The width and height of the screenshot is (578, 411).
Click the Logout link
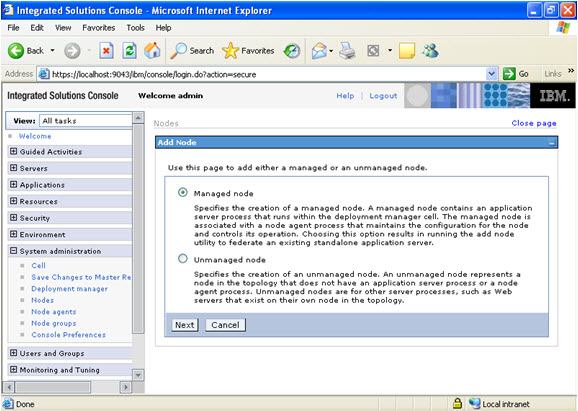tap(383, 96)
